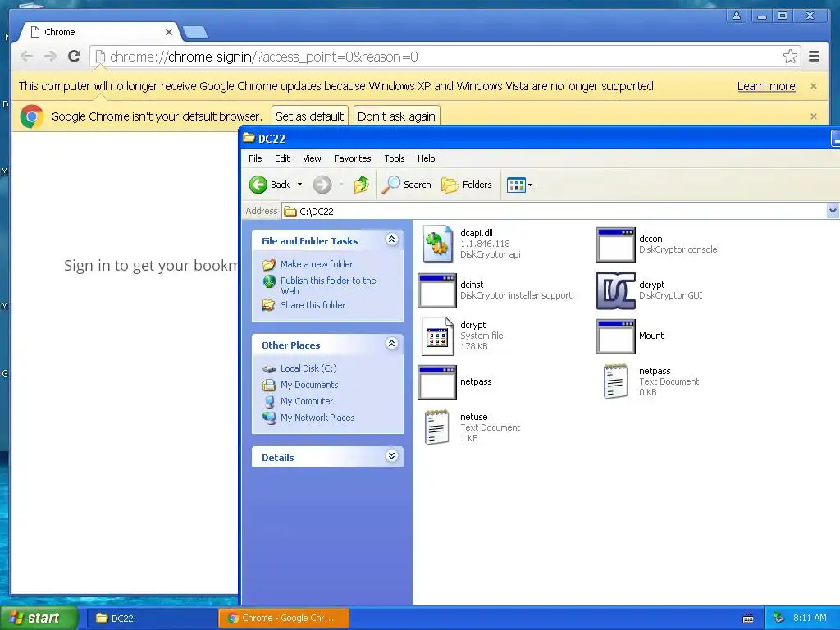Open a new Chrome tab

195,33
